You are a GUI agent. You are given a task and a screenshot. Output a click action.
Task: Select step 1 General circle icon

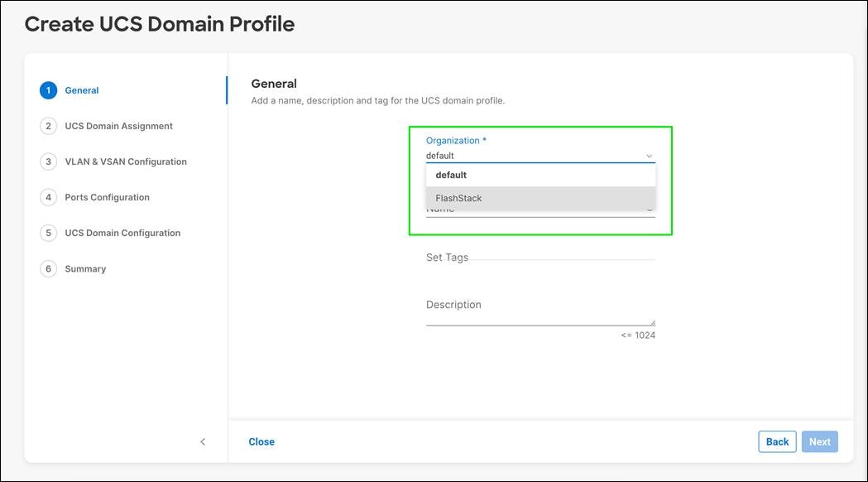[48, 89]
